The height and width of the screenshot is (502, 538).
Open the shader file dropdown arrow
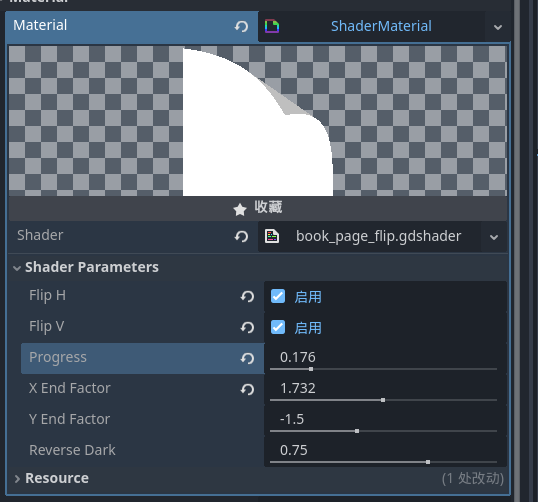pyautogui.click(x=494, y=237)
